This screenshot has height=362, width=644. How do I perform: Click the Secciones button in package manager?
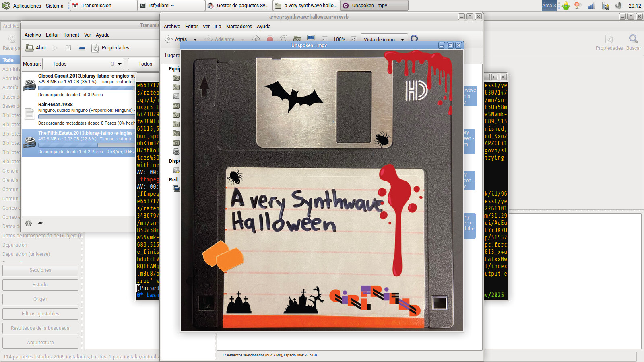tap(40, 270)
